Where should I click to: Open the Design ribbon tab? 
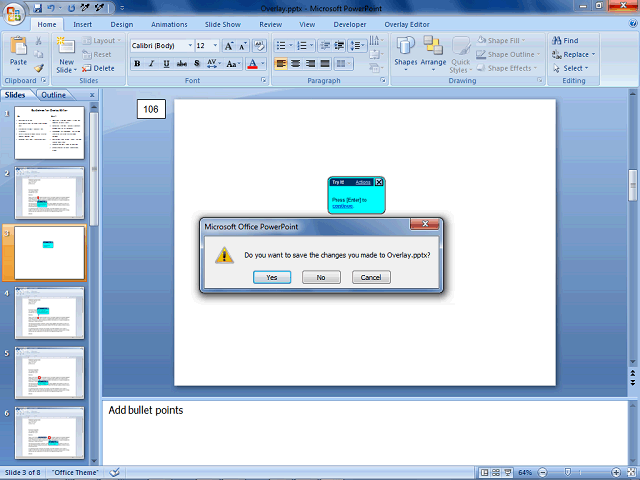[122, 24]
